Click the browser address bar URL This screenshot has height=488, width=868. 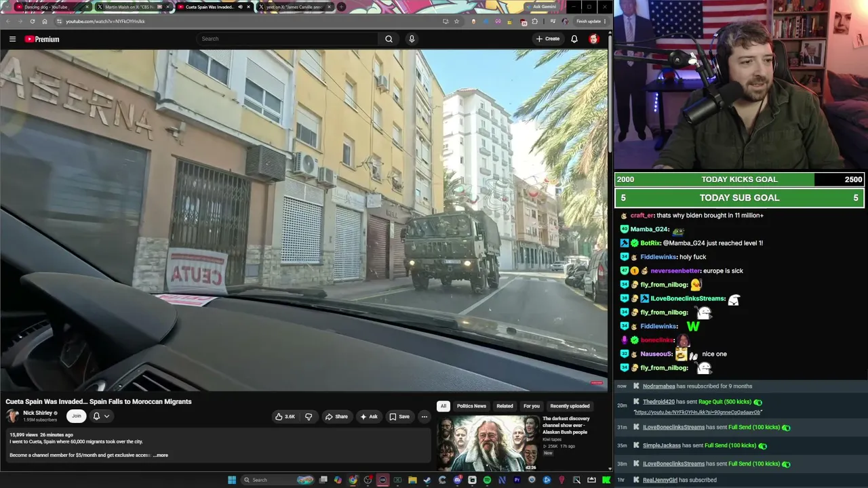pos(105,21)
